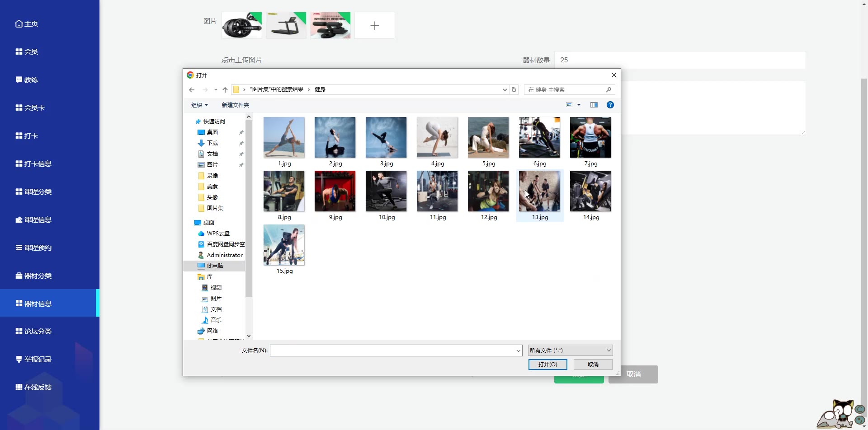Open recent locations dropdown arrow

[216, 89]
